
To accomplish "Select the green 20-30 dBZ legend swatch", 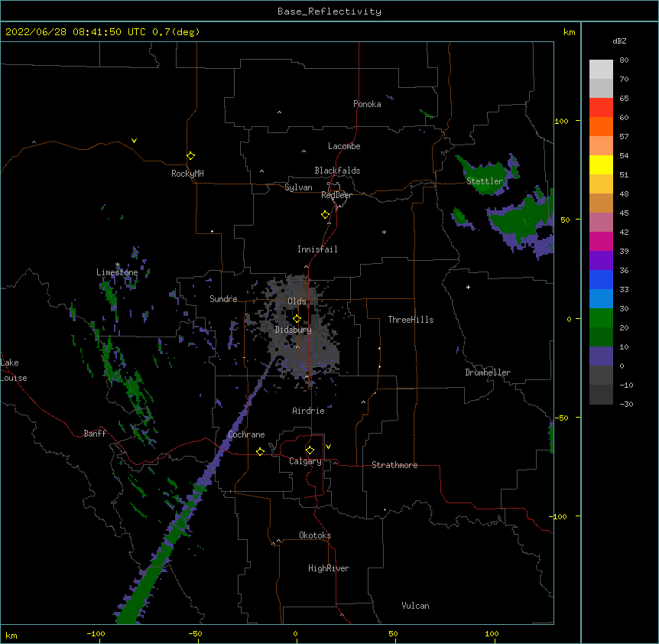I will (x=601, y=318).
